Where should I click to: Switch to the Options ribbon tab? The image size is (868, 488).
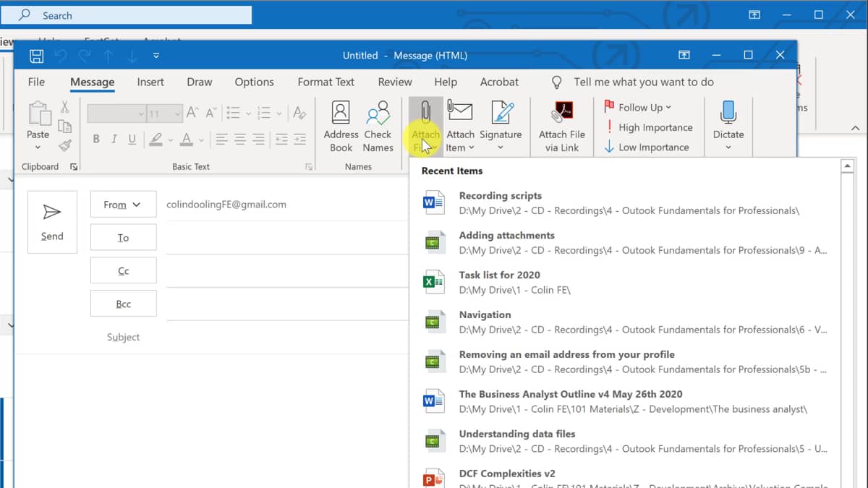pos(254,82)
